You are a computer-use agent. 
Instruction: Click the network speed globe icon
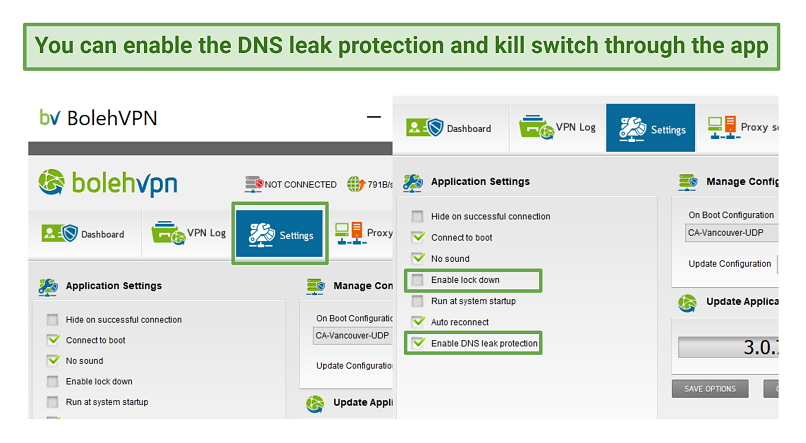[356, 184]
